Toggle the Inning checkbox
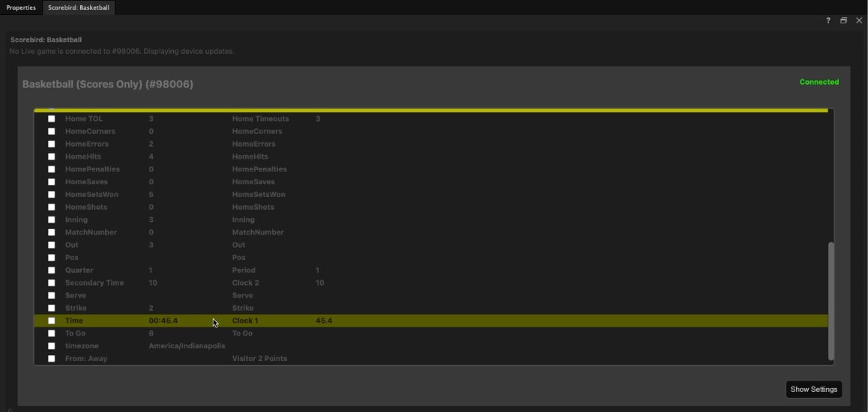 point(52,220)
